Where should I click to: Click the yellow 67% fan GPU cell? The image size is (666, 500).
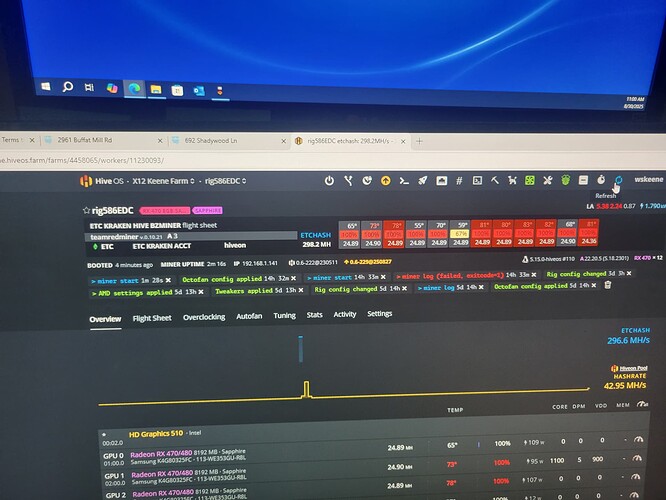[x=461, y=234]
